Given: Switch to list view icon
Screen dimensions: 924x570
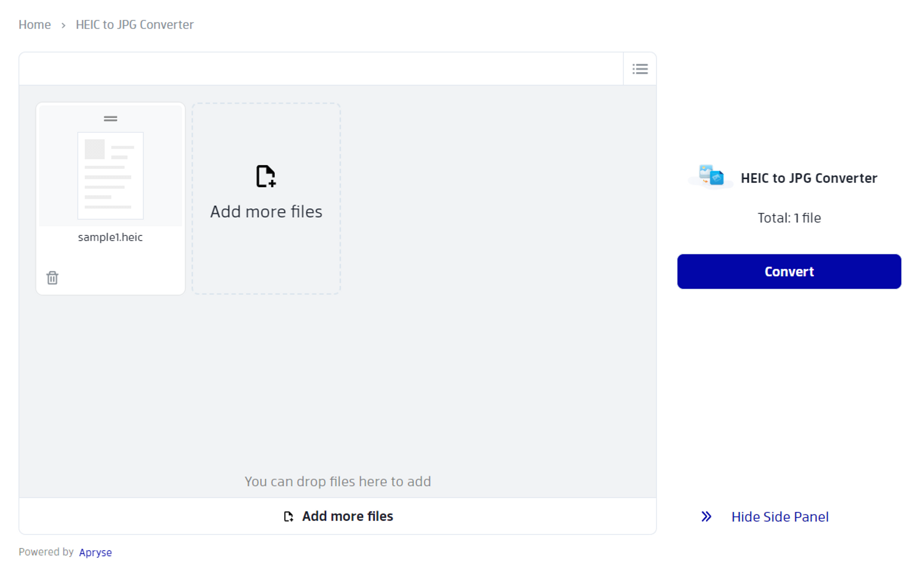Looking at the screenshot, I should [640, 69].
